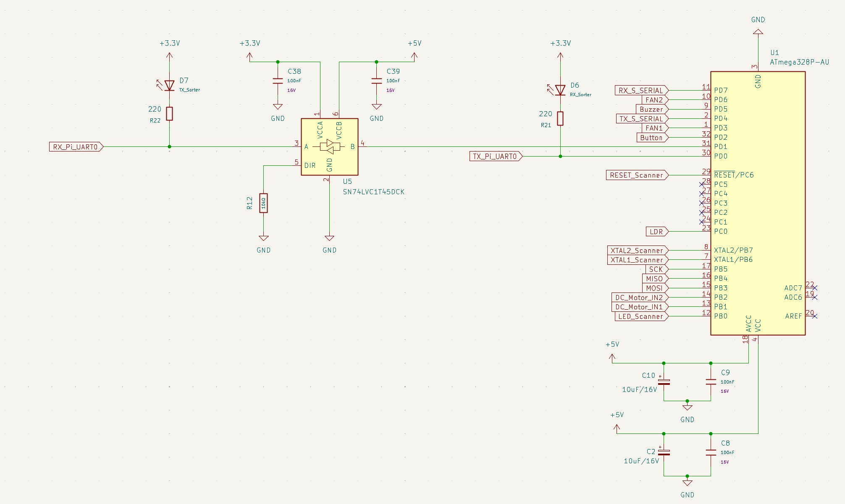Select capacitor C38 symbol

tap(278, 81)
